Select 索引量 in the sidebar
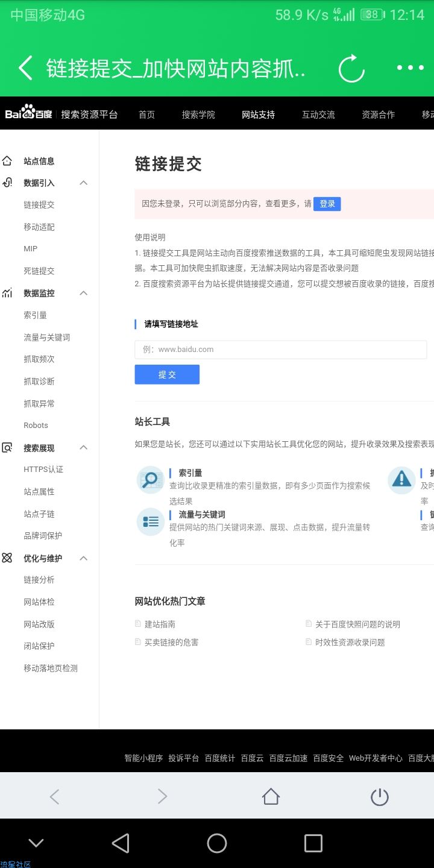This screenshot has width=434, height=868. [x=35, y=315]
